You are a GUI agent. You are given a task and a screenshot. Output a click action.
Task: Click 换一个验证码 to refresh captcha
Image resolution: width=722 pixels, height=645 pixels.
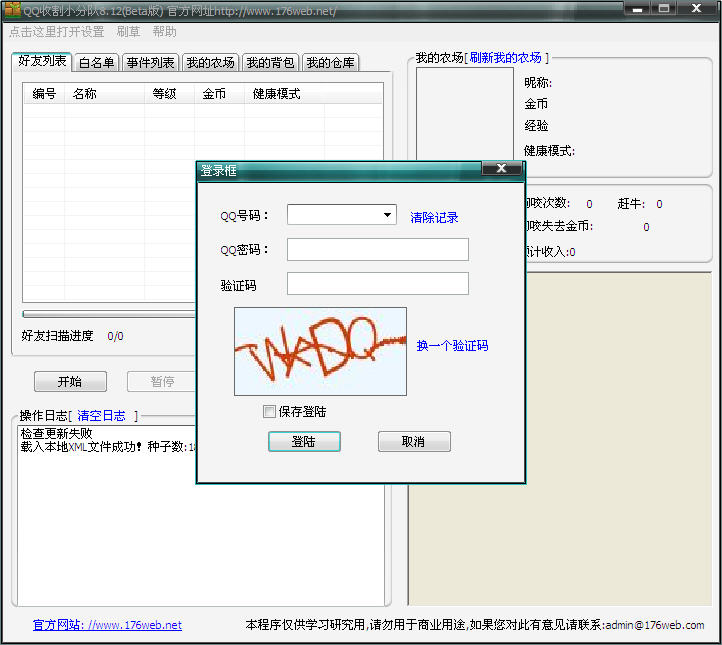click(x=452, y=346)
